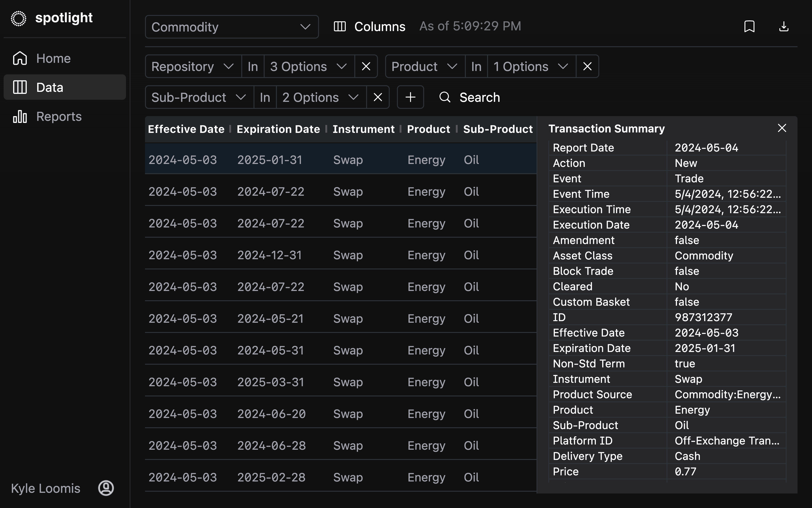Click the Sub-Product column header
This screenshot has height=508, width=812.
coord(498,129)
